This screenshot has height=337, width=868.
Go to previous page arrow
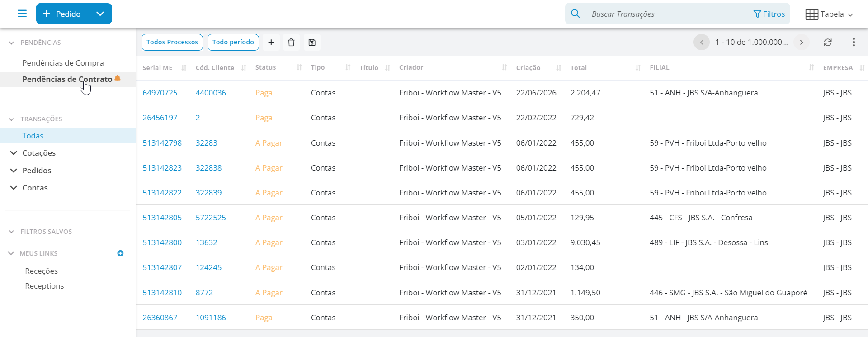pos(702,42)
